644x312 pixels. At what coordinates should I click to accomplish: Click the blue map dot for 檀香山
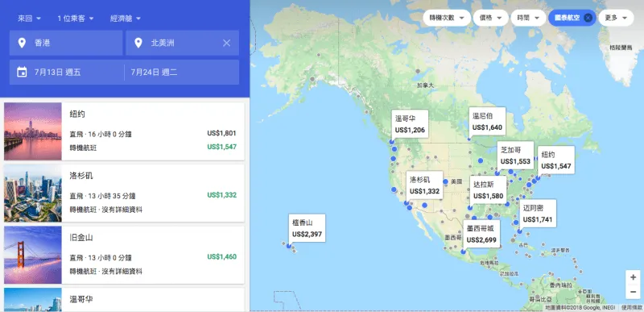pyautogui.click(x=288, y=246)
